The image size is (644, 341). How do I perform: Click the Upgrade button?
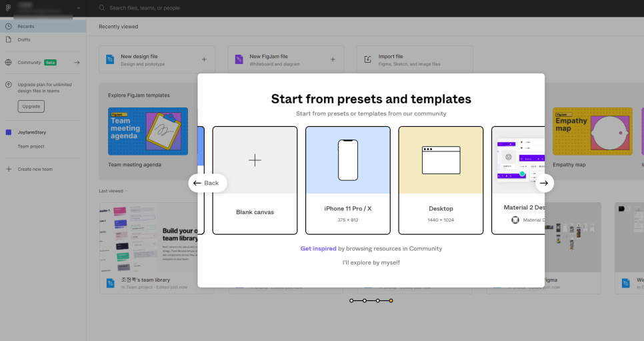tap(31, 107)
